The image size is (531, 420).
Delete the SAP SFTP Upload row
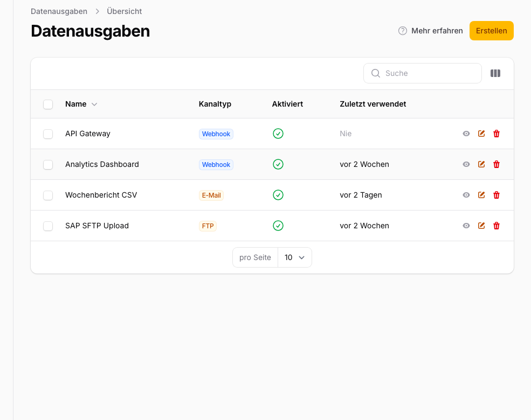tap(496, 226)
